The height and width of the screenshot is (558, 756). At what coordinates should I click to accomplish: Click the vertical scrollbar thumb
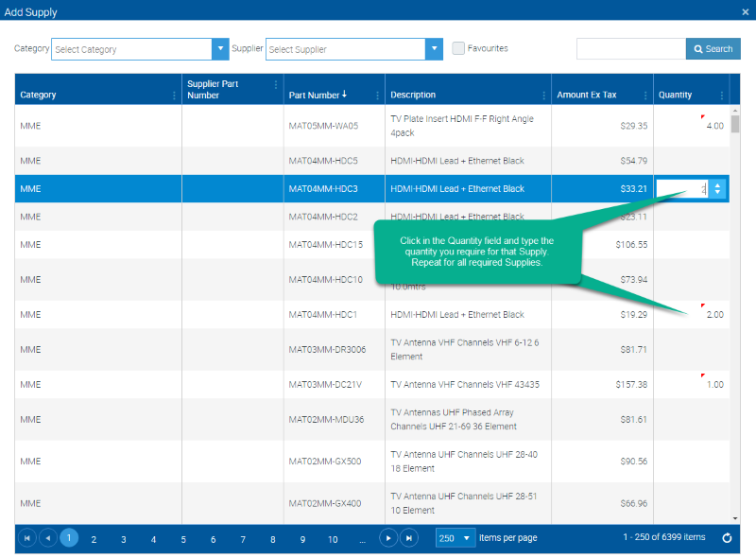coord(735,124)
